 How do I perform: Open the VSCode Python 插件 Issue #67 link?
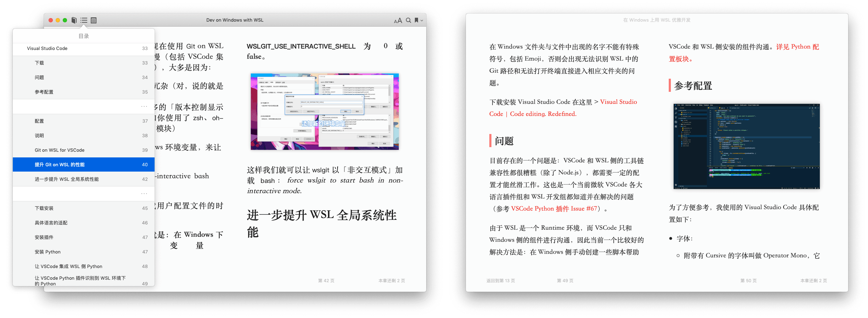point(554,209)
